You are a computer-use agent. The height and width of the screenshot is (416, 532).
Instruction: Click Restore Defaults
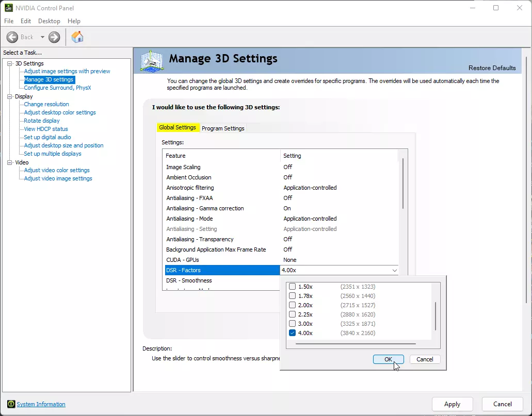tap(492, 68)
